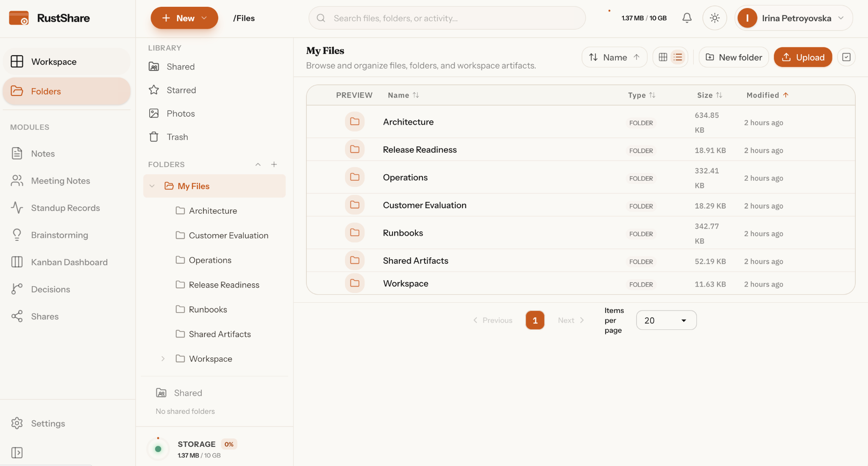Expand the Workspace folder tree chevron
868x466 pixels.
pos(163,359)
